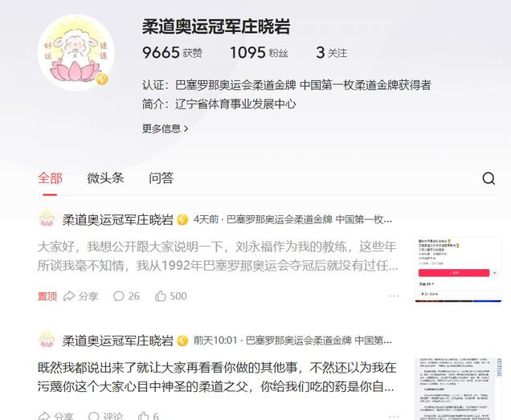Open the 3 关注 following list

(x=332, y=52)
